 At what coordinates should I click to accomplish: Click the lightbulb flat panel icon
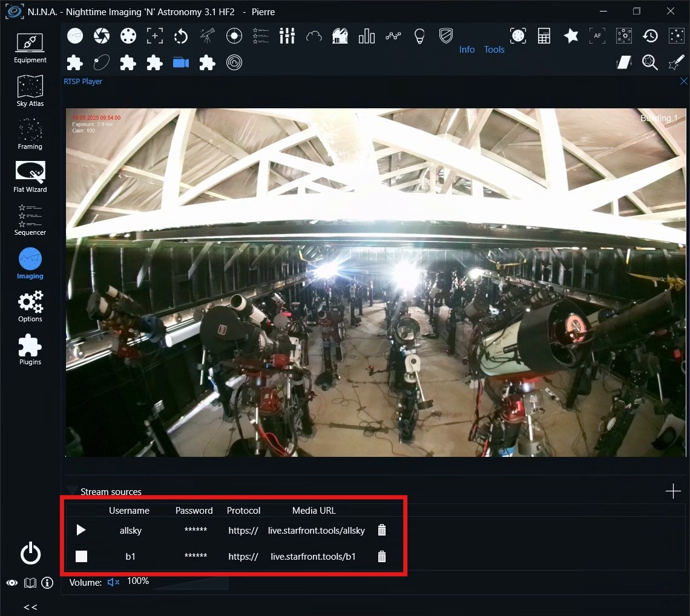(x=419, y=36)
